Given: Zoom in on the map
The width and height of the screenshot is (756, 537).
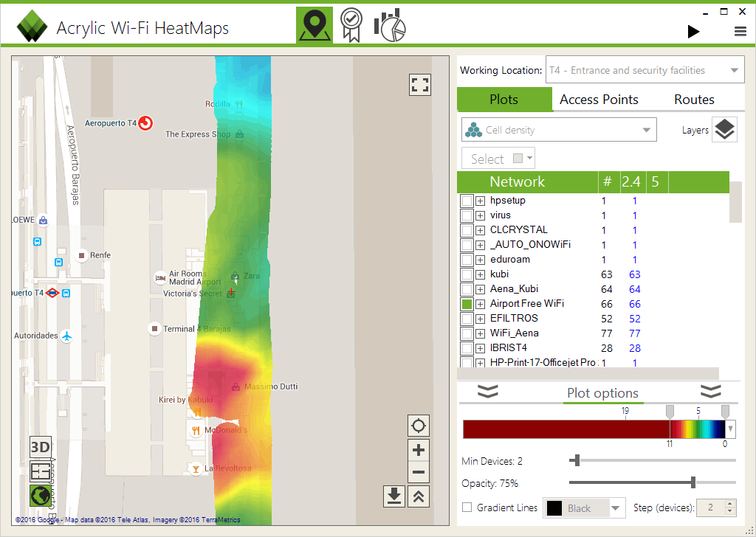Looking at the screenshot, I should 419,450.
